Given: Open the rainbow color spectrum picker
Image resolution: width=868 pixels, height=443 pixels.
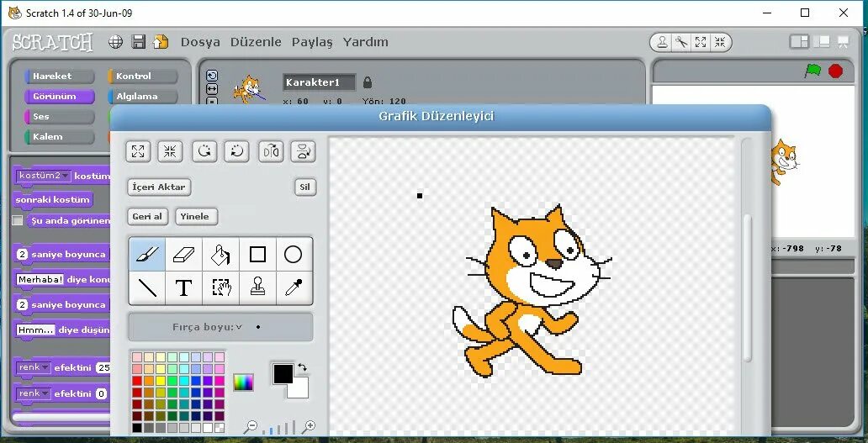Looking at the screenshot, I should pyautogui.click(x=244, y=382).
